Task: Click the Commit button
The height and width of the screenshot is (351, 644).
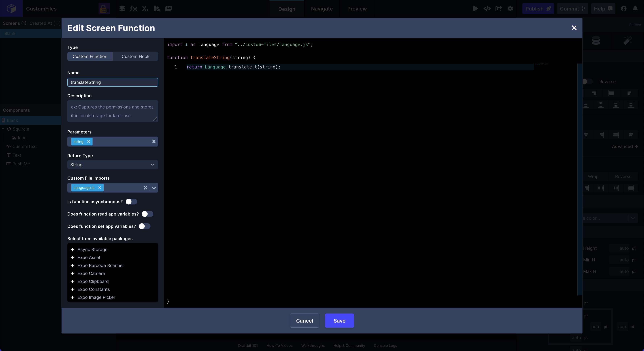Action: (572, 9)
